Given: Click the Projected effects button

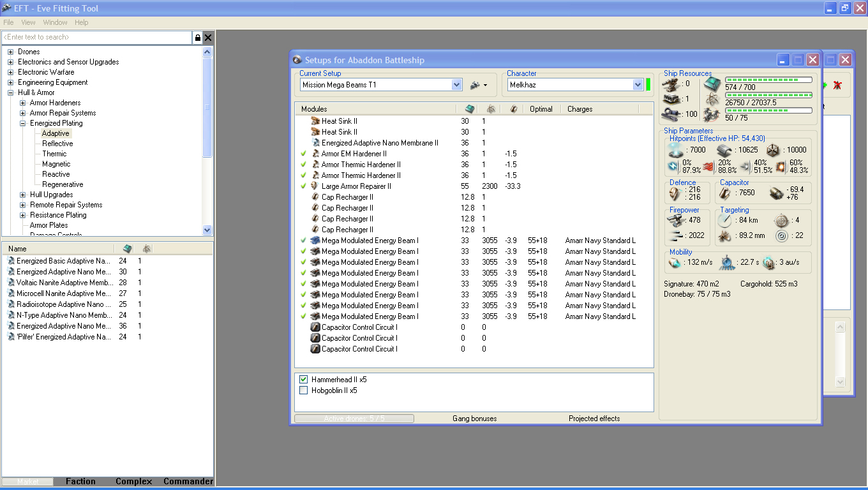Looking at the screenshot, I should coord(594,419).
